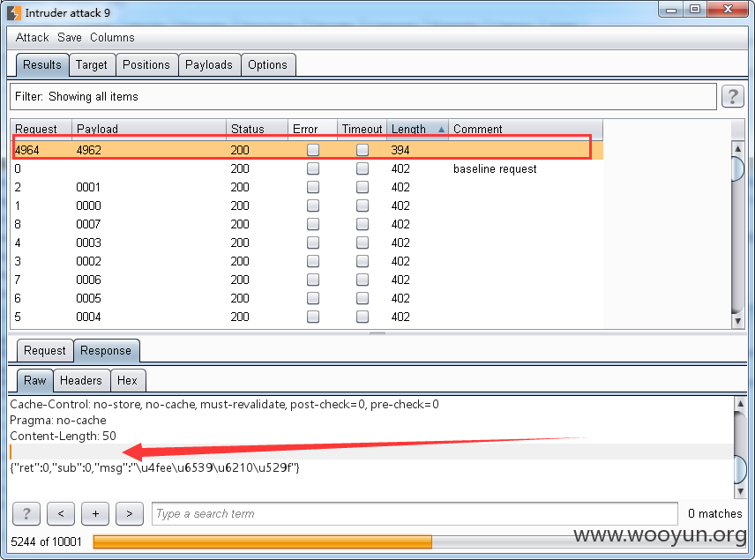Toggle Timeout checkbox for payload 0000 row

(x=363, y=205)
